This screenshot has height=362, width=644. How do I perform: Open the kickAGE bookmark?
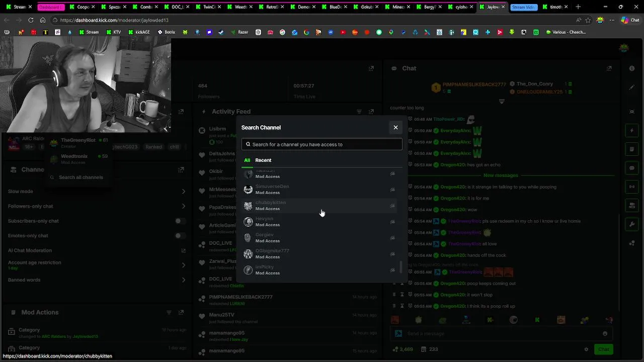(139, 32)
